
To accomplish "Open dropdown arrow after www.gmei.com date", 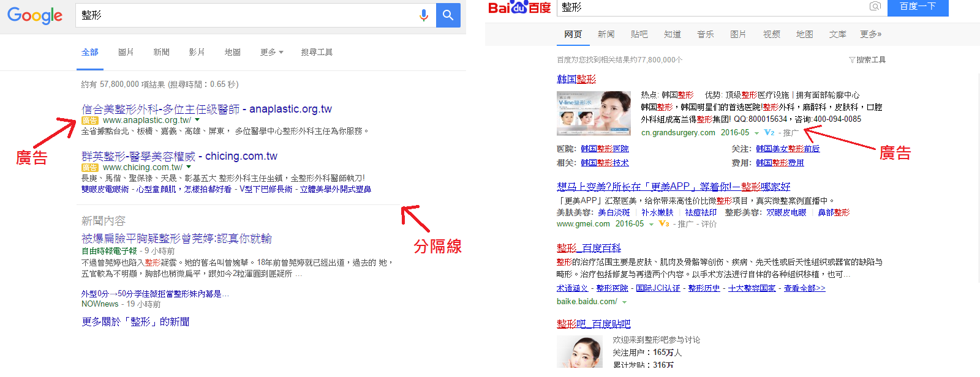I will pos(651,225).
